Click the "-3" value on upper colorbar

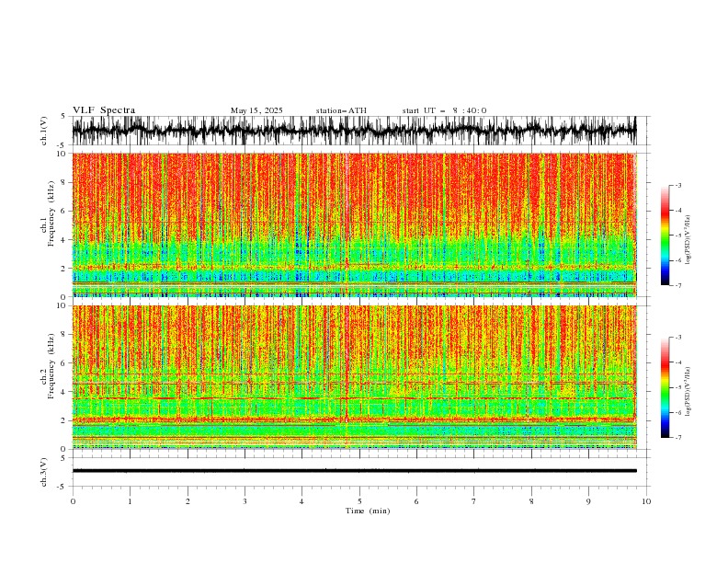pyautogui.click(x=677, y=185)
